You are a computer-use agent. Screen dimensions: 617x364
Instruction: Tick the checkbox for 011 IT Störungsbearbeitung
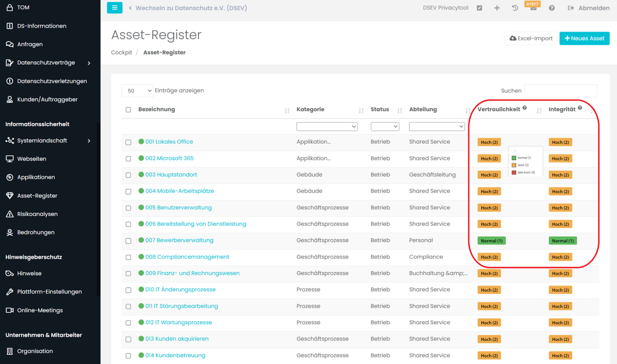(128, 307)
